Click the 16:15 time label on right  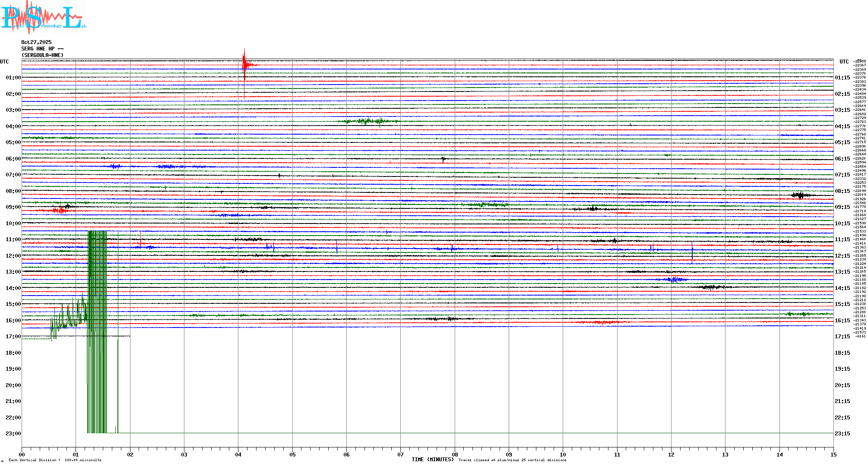tap(842, 321)
